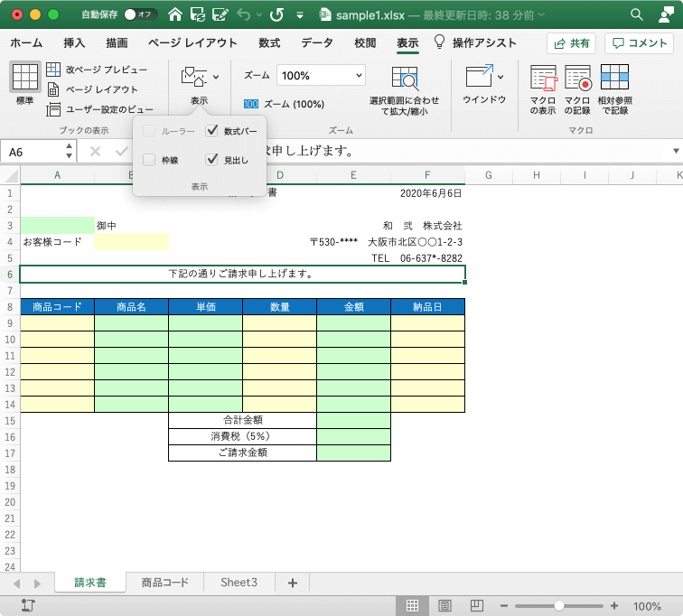This screenshot has height=616, width=683.
Task: Click the 共有 share button
Action: click(571, 43)
